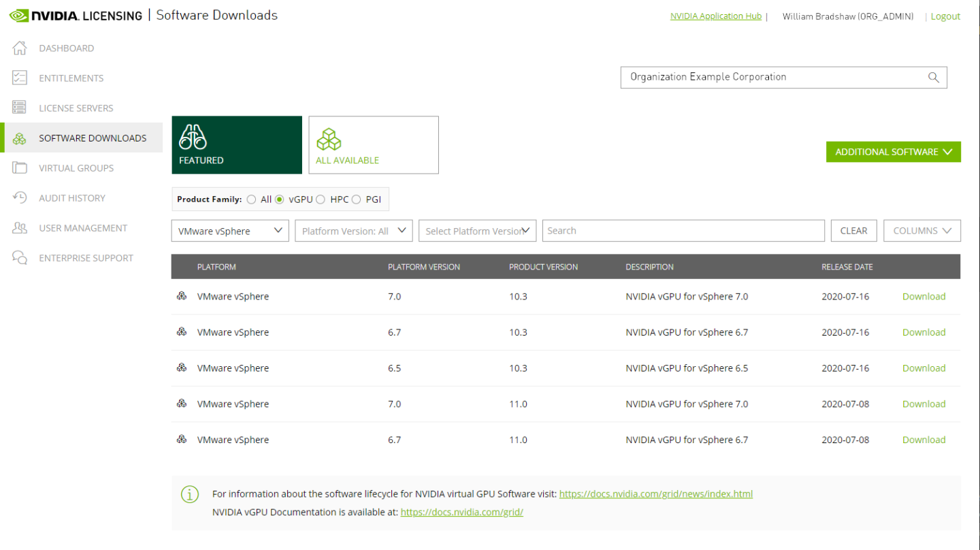Open the COLUMNS dropdown
Screen dimensions: 980x550
pos(921,231)
